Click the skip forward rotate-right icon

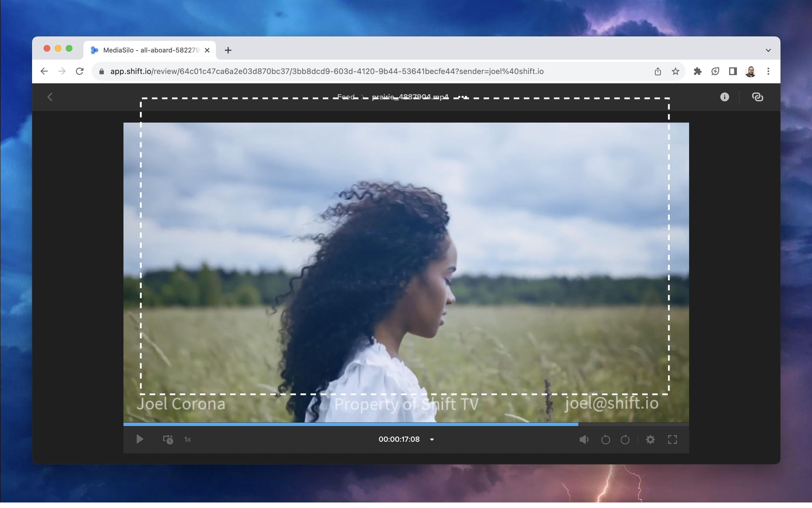click(x=625, y=440)
